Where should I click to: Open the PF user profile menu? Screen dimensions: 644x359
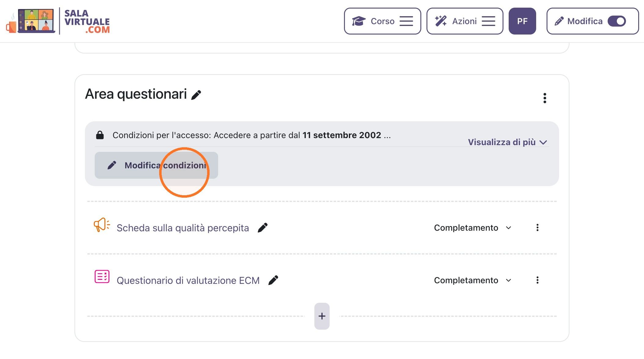pos(522,21)
